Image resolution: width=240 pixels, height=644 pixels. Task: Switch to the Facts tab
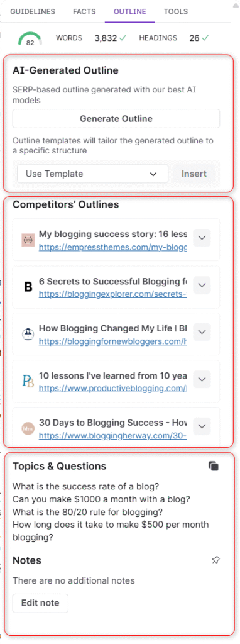[x=85, y=11]
